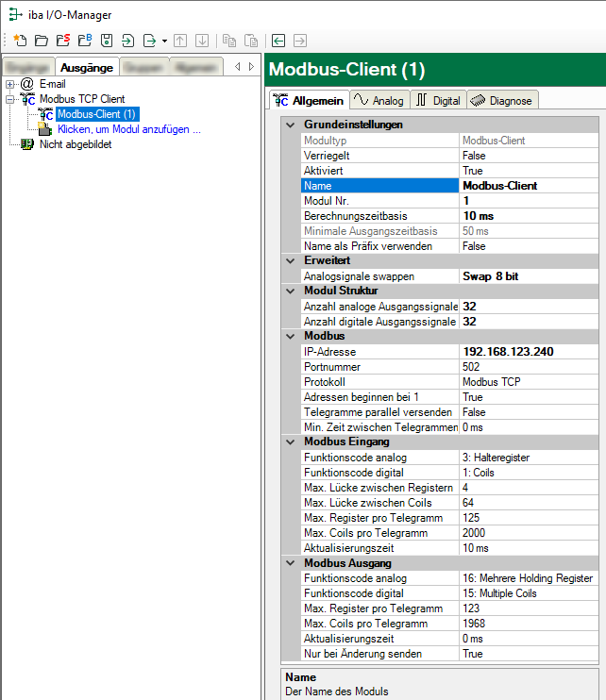Image resolution: width=606 pixels, height=700 pixels.
Task: Click the save disk toolbar icon
Action: [107, 41]
